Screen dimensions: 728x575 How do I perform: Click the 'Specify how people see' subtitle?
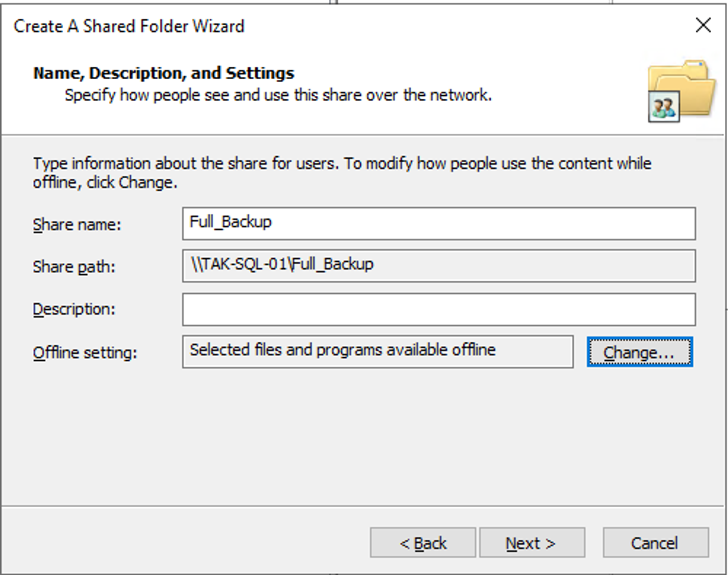[278, 95]
